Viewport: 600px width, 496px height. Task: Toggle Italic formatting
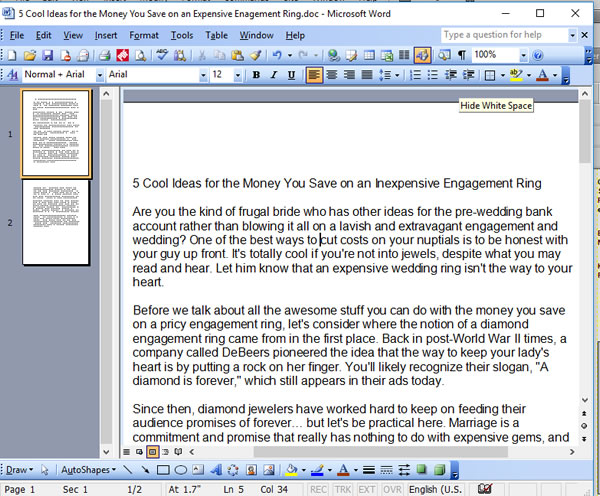[274, 75]
